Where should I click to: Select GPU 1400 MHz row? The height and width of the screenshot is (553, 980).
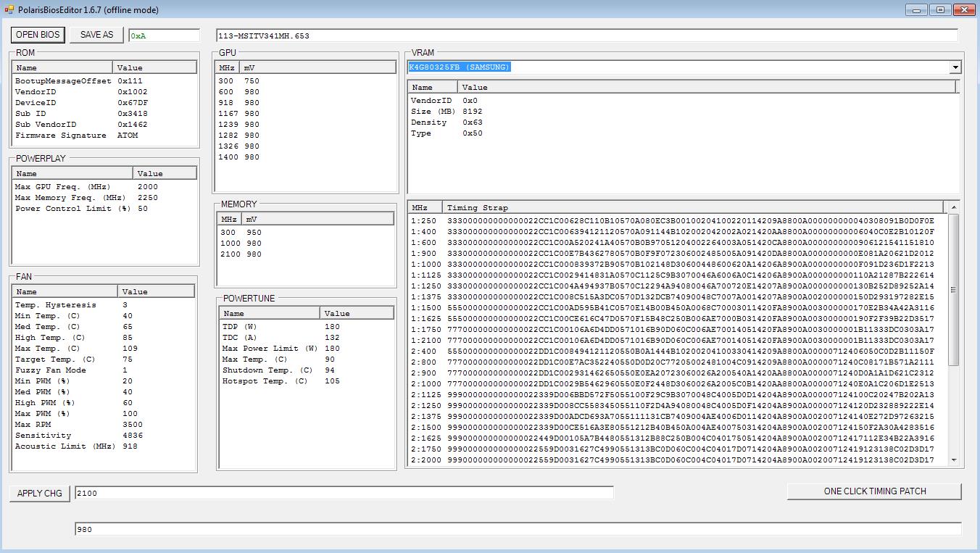click(306, 157)
